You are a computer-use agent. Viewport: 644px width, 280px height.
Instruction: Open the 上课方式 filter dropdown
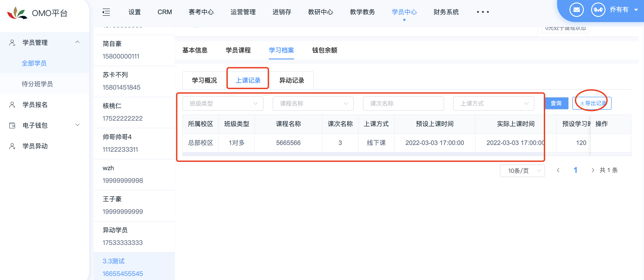click(x=494, y=104)
